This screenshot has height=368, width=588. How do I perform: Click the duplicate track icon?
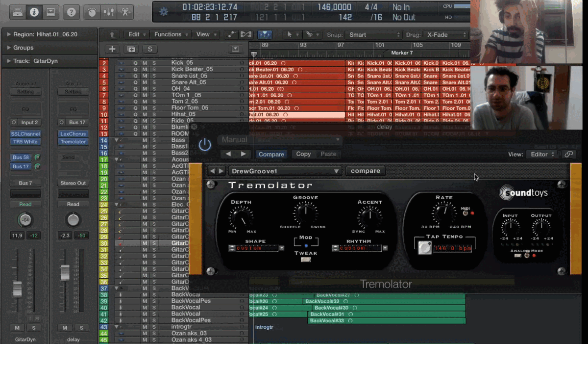pos(131,49)
